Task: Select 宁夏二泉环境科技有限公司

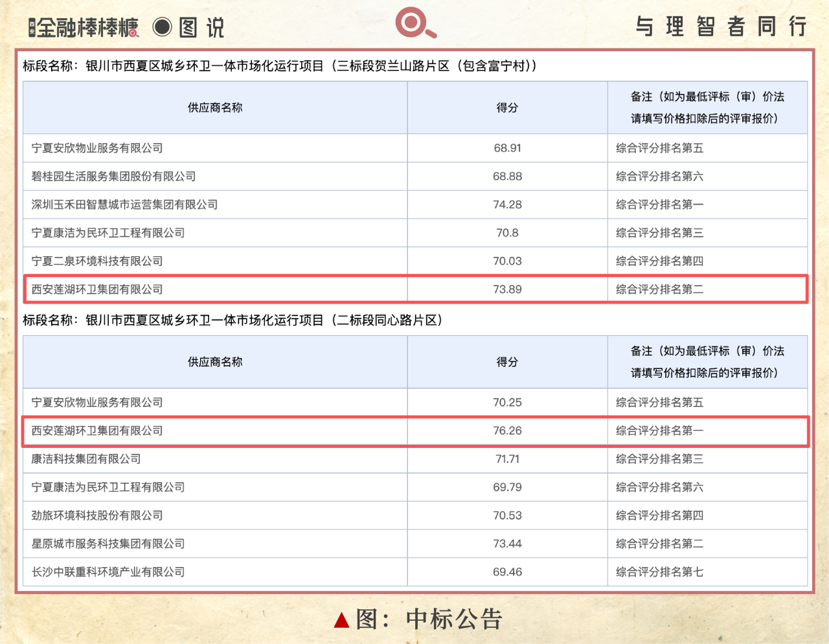Action: point(97,261)
